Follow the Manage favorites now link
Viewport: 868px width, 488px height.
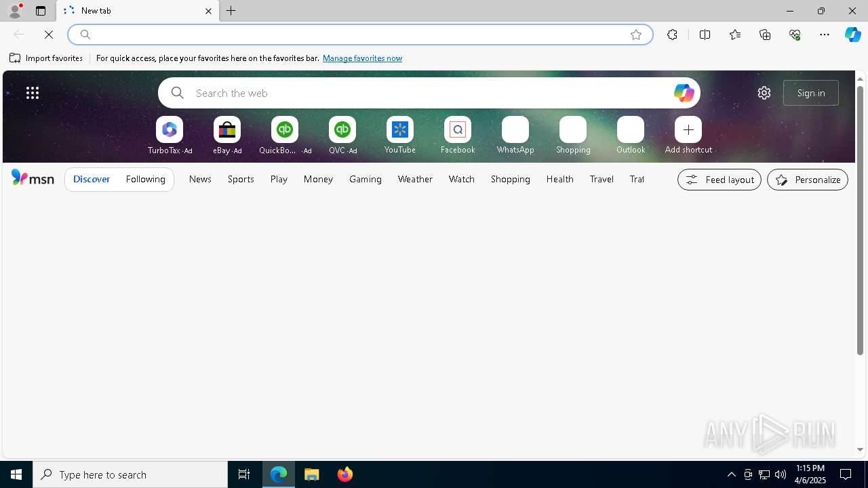[362, 58]
